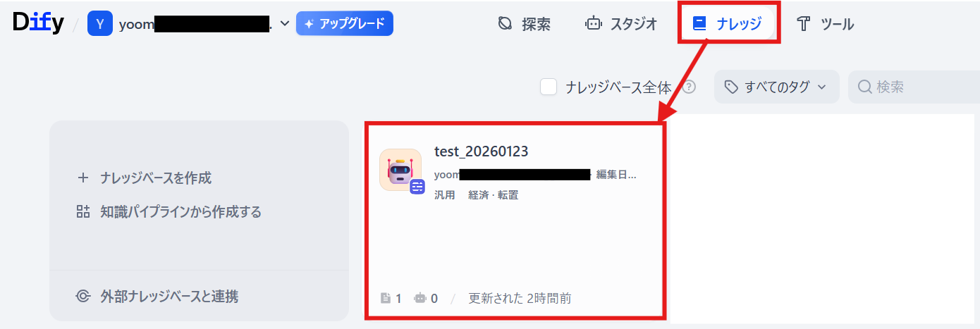Click the Dify logo
This screenshot has height=329, width=980.
tap(38, 23)
